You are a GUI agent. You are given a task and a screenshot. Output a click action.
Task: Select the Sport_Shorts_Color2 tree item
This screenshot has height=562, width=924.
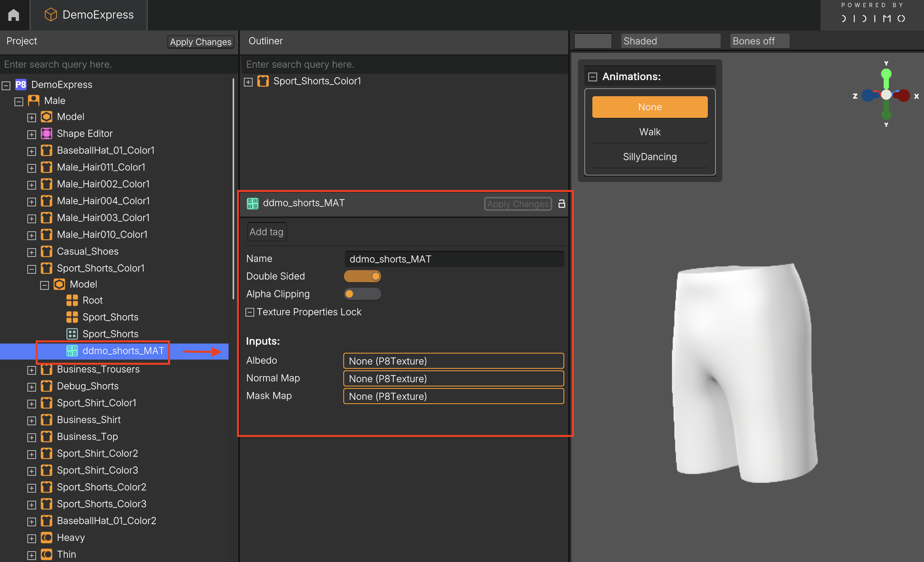101,487
